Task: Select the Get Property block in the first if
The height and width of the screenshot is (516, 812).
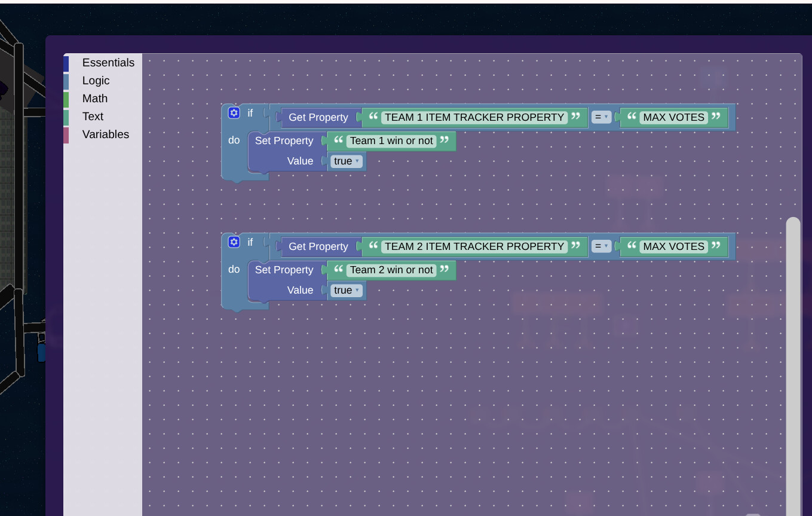Action: [318, 117]
